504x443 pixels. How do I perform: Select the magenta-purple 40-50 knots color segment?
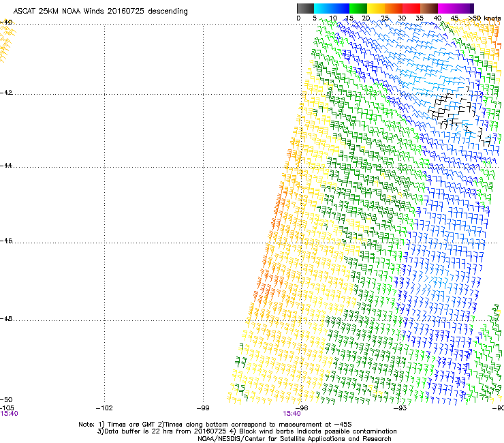point(456,8)
